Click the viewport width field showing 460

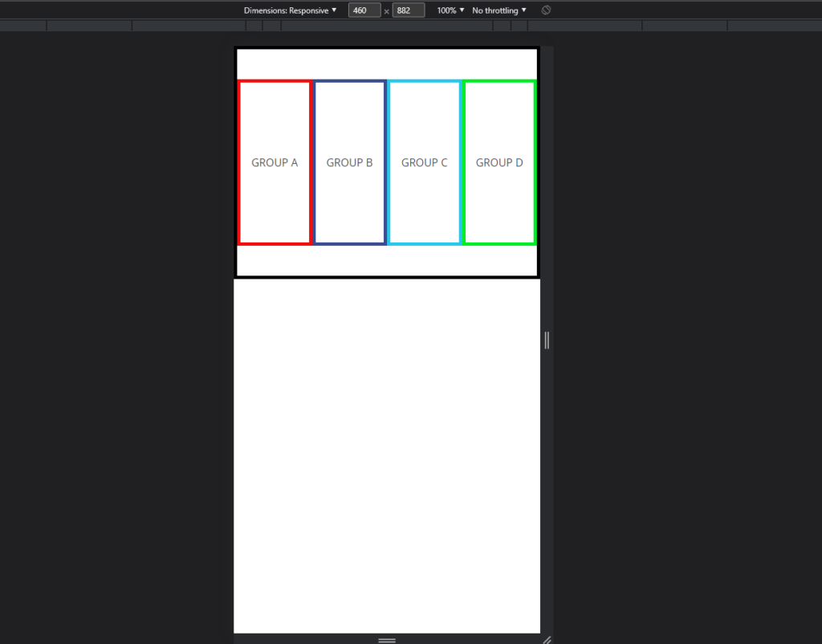click(x=364, y=10)
